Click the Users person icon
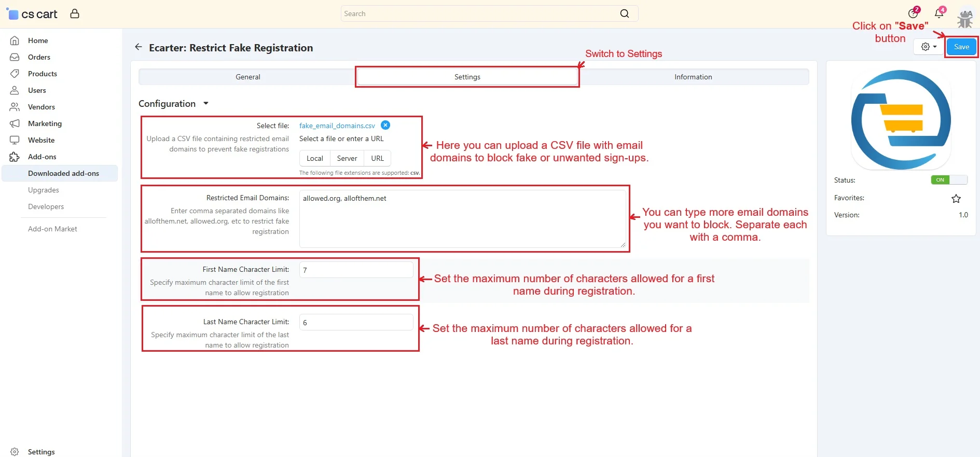The image size is (980, 457). [x=15, y=90]
